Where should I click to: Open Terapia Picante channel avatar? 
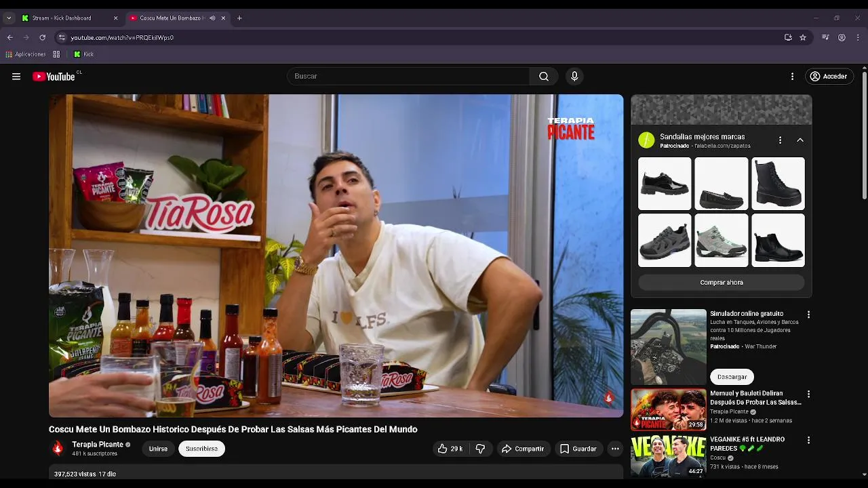point(58,448)
